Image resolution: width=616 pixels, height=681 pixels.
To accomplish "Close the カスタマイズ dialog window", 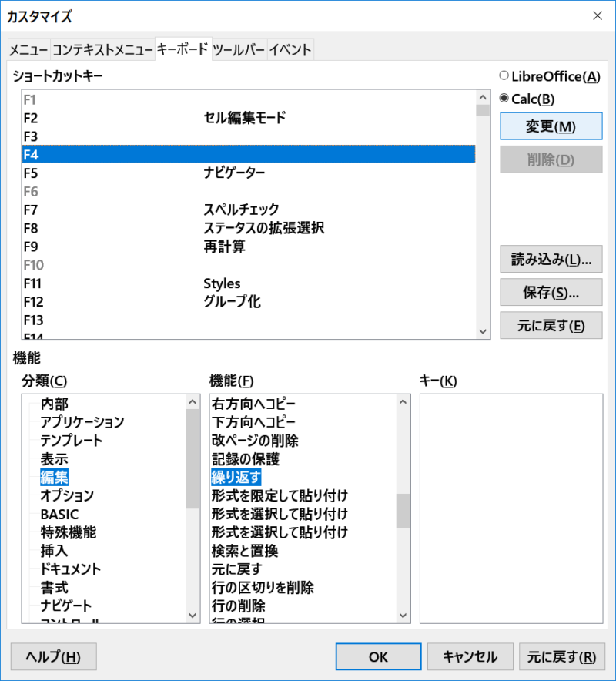I will point(597,15).
